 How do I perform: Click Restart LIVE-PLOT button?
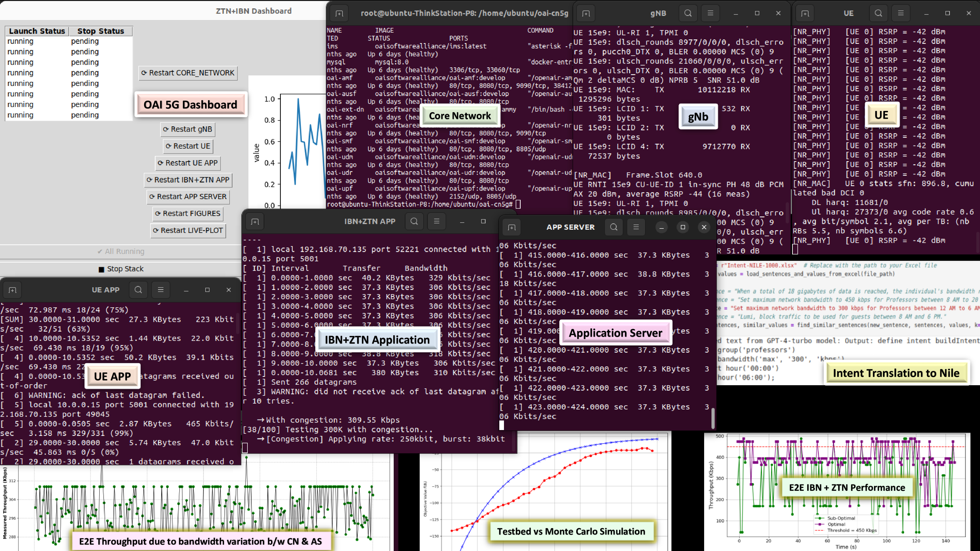pyautogui.click(x=188, y=230)
